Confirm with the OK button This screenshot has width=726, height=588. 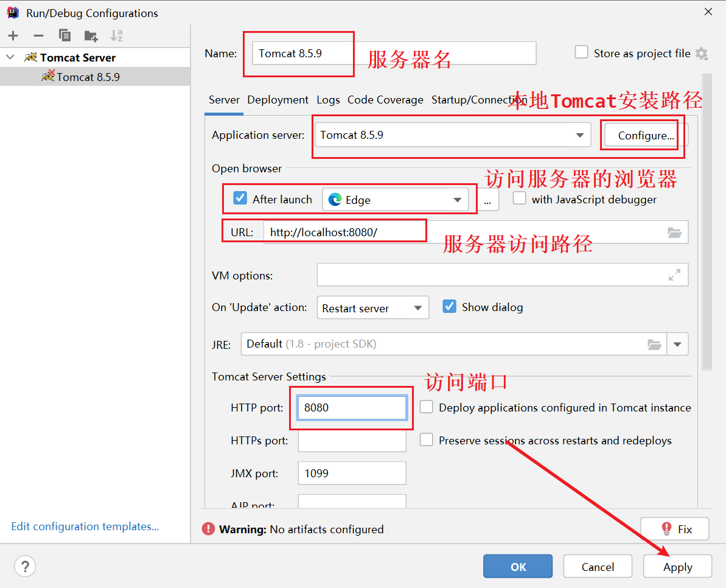pos(518,566)
